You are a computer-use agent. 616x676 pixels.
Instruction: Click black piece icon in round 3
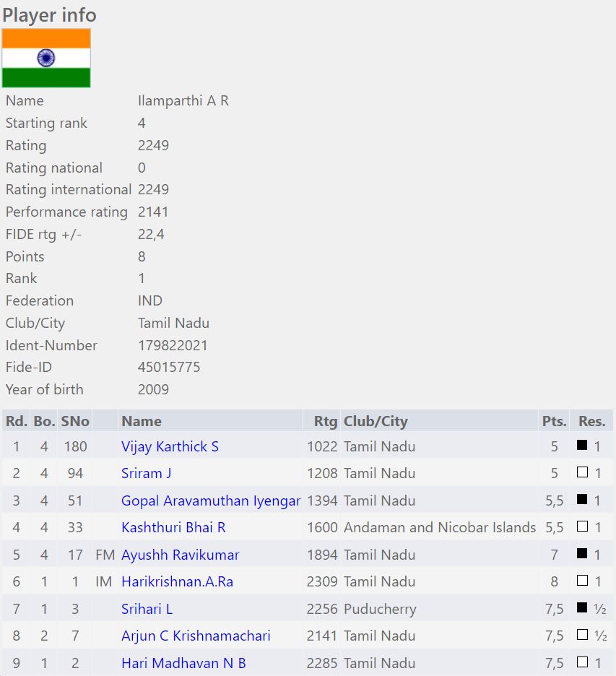pos(582,500)
